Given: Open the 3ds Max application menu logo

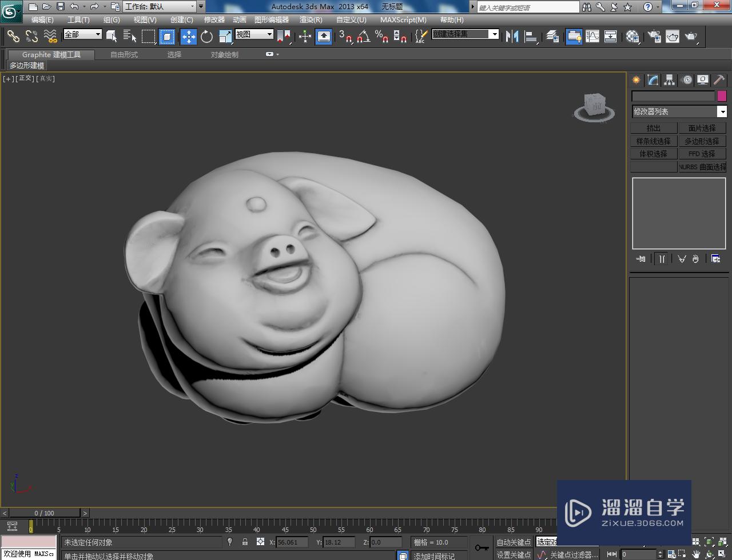Looking at the screenshot, I should [11, 10].
